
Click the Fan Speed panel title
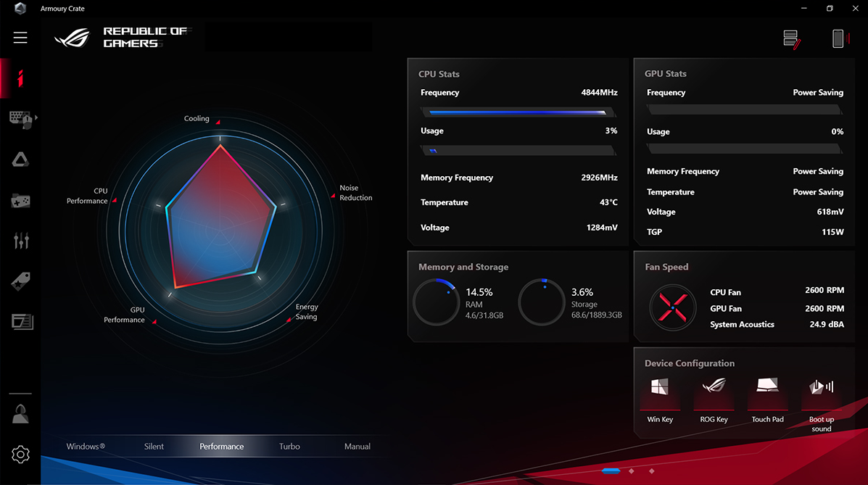pyautogui.click(x=666, y=267)
